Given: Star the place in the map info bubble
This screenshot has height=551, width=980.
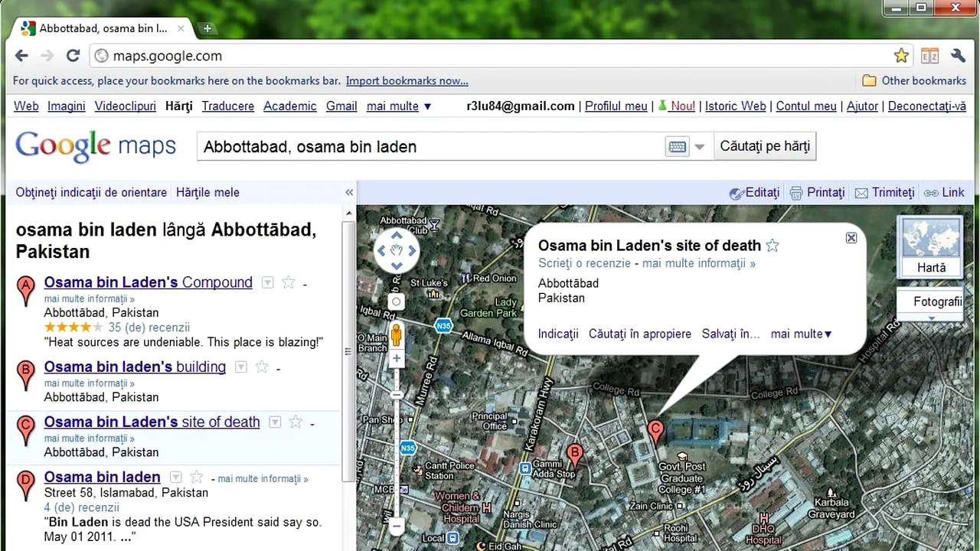Looking at the screenshot, I should 773,246.
